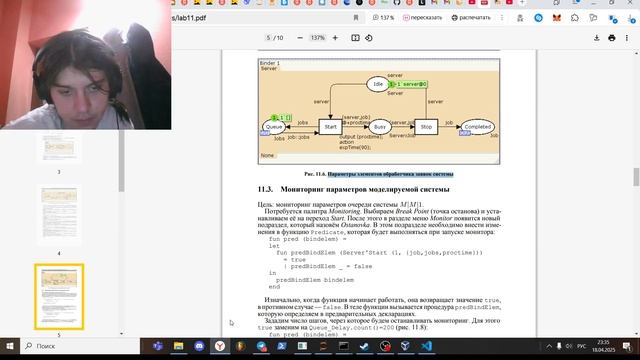
Task: Click the 137% zoom indicator in address bar
Action: (x=384, y=18)
